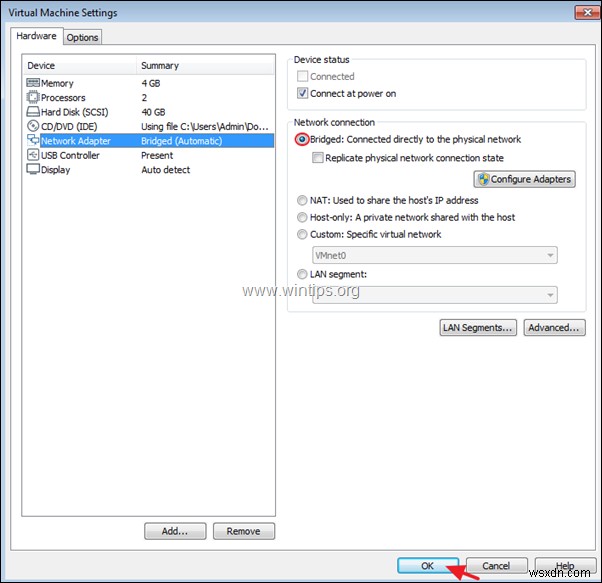Click the 4 GB memory summary value
Screen dimensions: 602x583
click(x=151, y=83)
